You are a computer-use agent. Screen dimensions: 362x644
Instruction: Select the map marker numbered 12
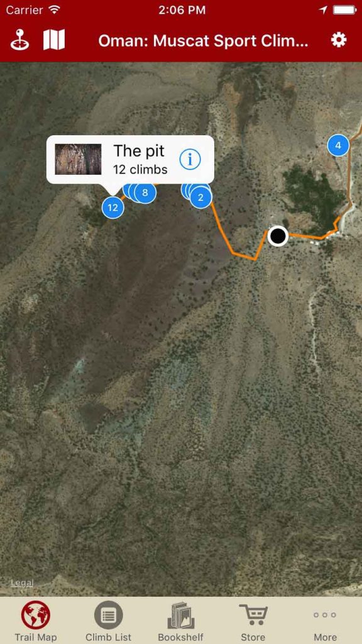[x=113, y=208]
